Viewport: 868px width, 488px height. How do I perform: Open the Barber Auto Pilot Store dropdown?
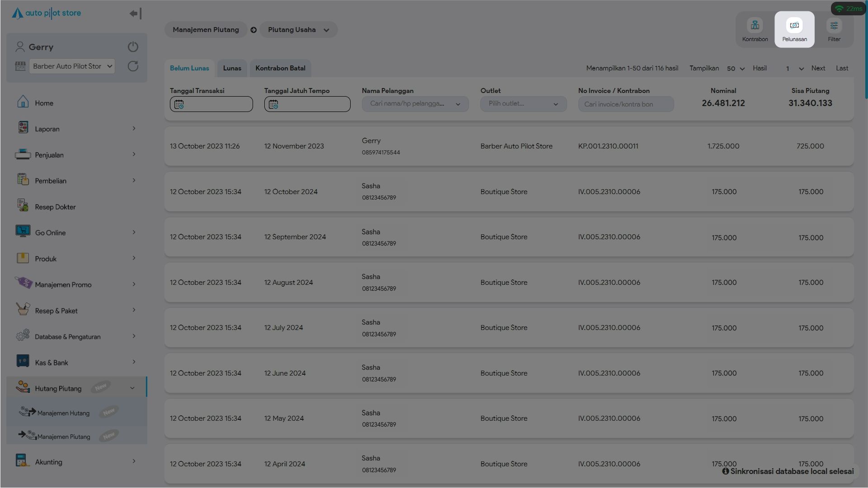coord(72,66)
